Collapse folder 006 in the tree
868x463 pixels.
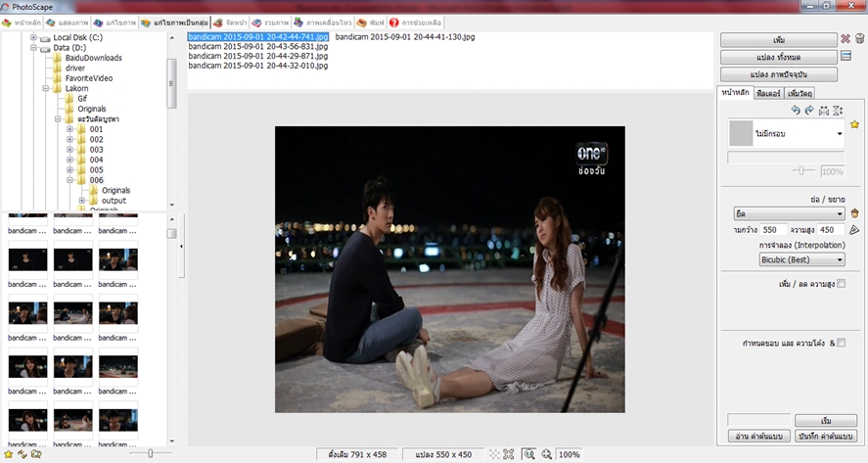point(70,180)
